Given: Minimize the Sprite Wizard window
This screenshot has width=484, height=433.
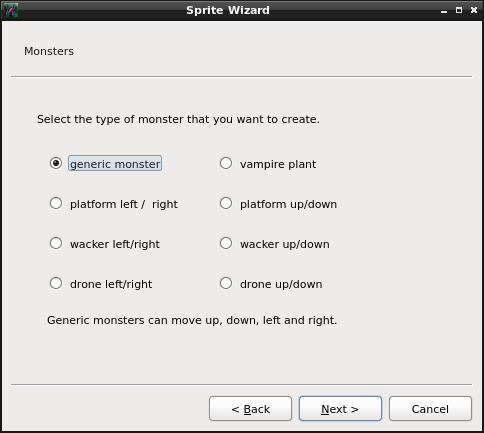Looking at the screenshot, I should point(444,10).
